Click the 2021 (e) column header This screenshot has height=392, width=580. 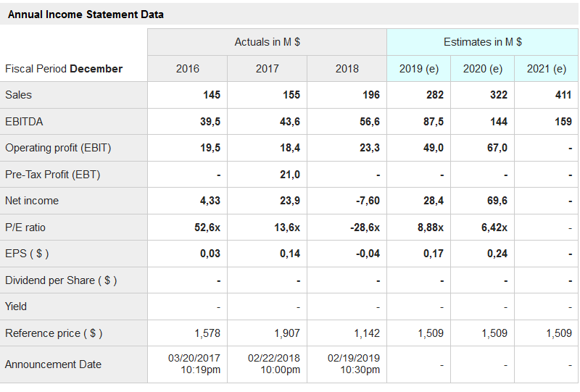pos(547,69)
